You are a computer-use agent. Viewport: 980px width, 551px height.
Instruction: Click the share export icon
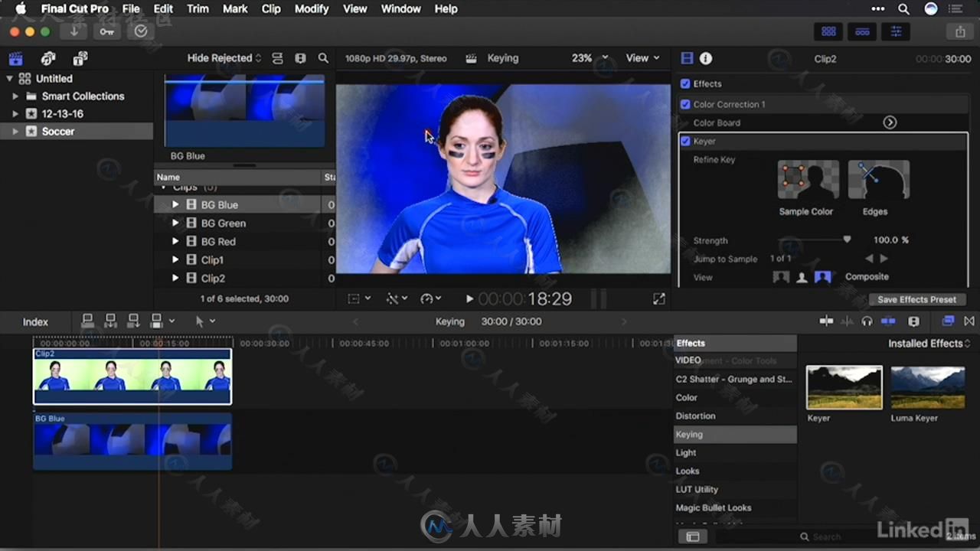click(960, 31)
